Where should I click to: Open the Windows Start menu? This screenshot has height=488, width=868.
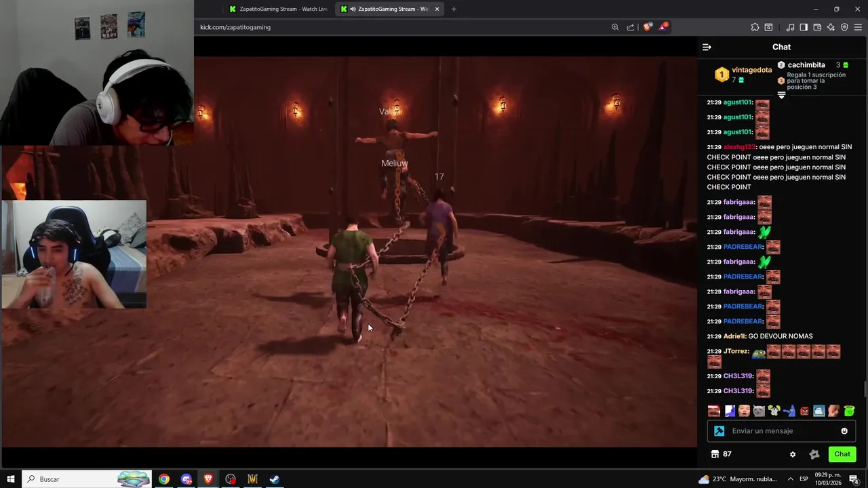(x=11, y=479)
